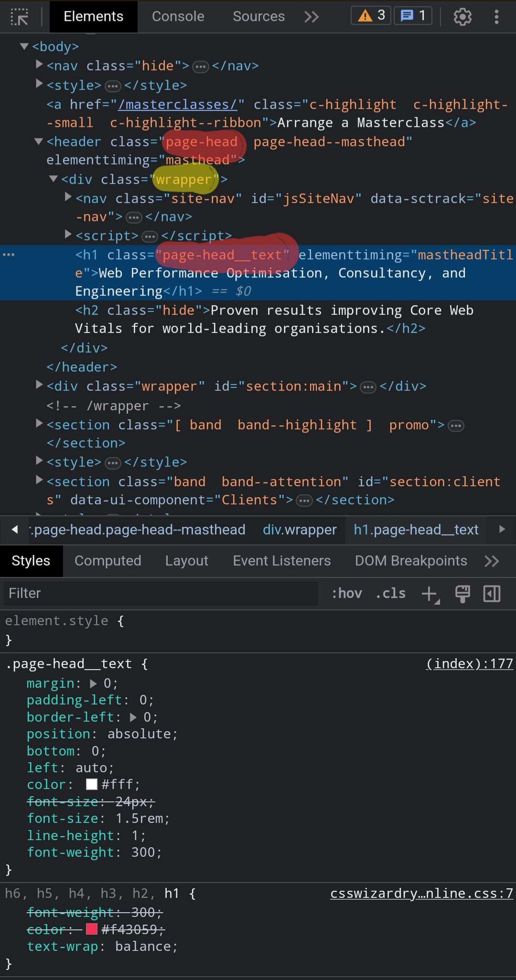
Task: Open color picker for #f43059 swatch
Action: [92, 929]
